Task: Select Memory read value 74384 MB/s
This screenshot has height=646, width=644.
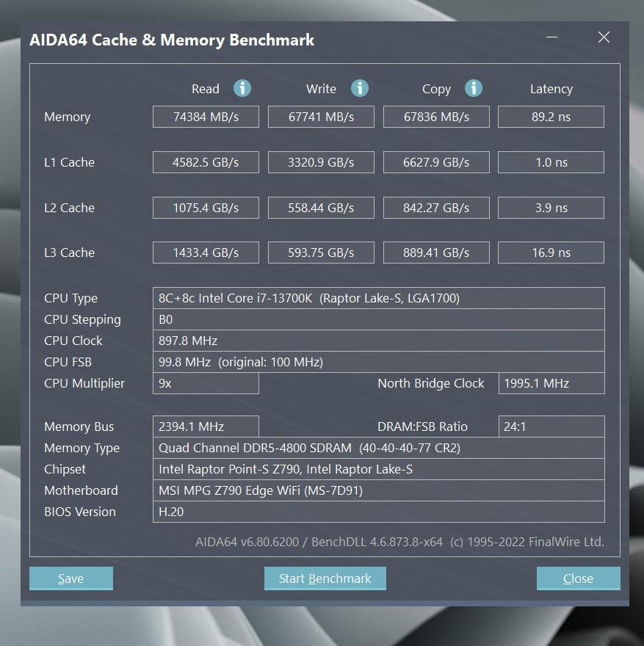Action: [206, 117]
